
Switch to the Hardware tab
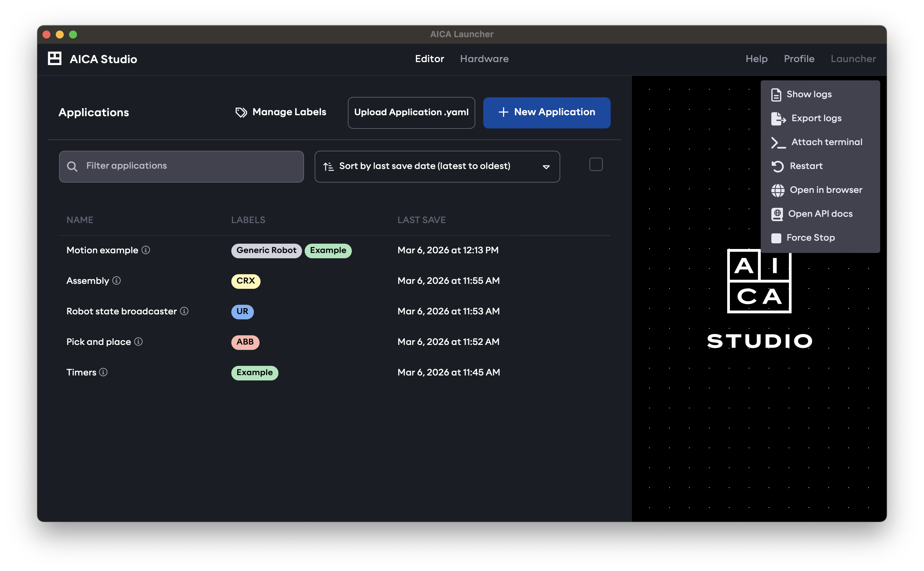[484, 59]
